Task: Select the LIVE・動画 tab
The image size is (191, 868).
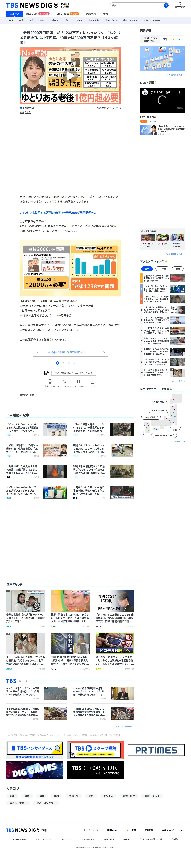Action: click(x=68, y=14)
